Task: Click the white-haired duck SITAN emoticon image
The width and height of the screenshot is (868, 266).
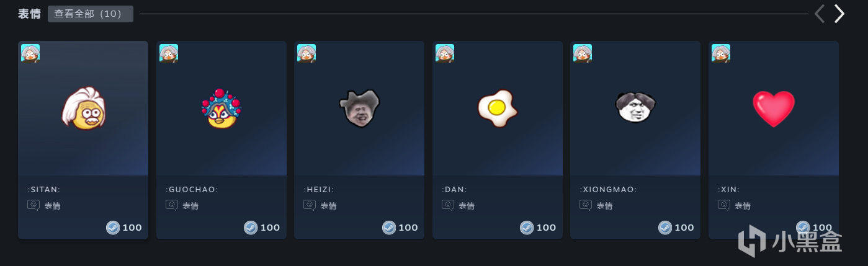Action: pos(84,108)
